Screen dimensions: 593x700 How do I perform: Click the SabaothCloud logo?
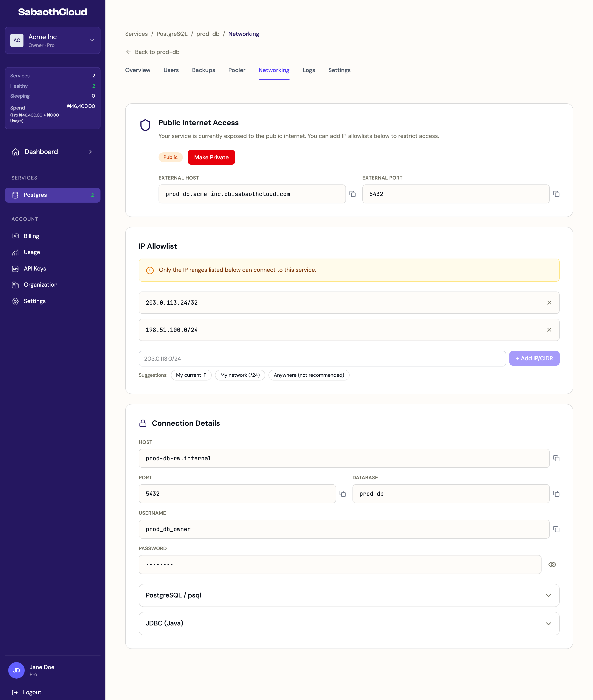(53, 12)
